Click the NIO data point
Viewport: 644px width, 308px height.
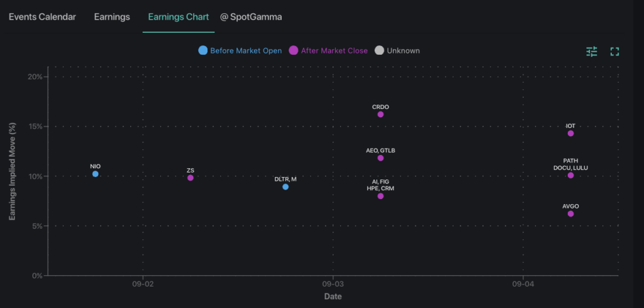pyautogui.click(x=96, y=174)
